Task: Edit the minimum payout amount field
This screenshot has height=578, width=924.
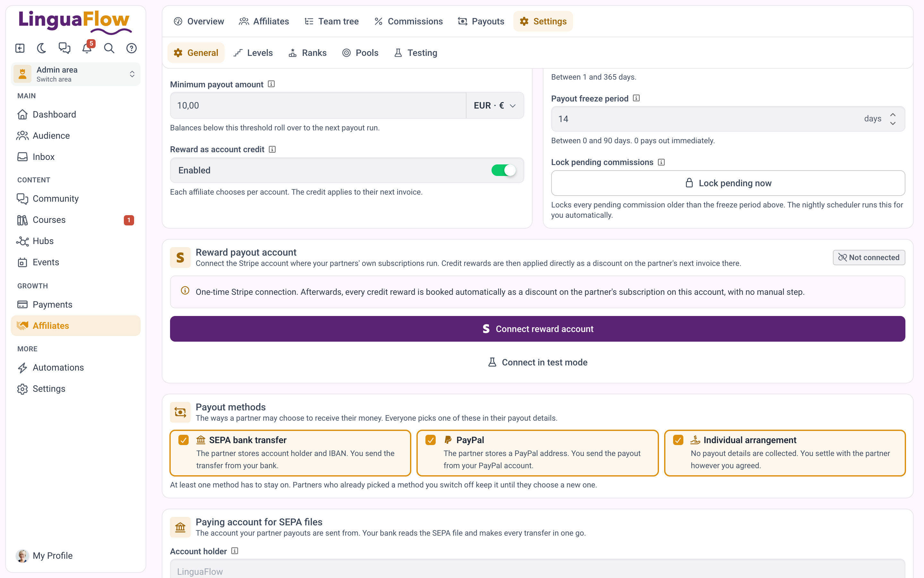Action: (318, 105)
